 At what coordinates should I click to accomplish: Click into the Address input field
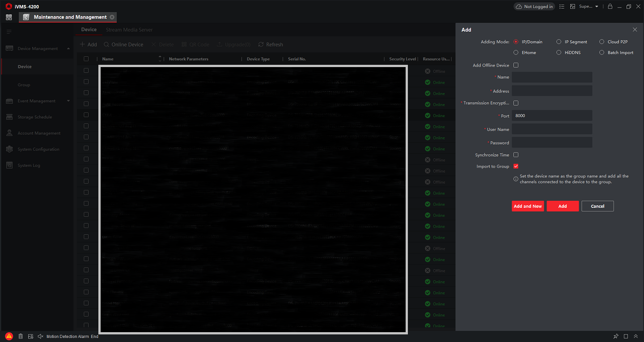pyautogui.click(x=552, y=91)
